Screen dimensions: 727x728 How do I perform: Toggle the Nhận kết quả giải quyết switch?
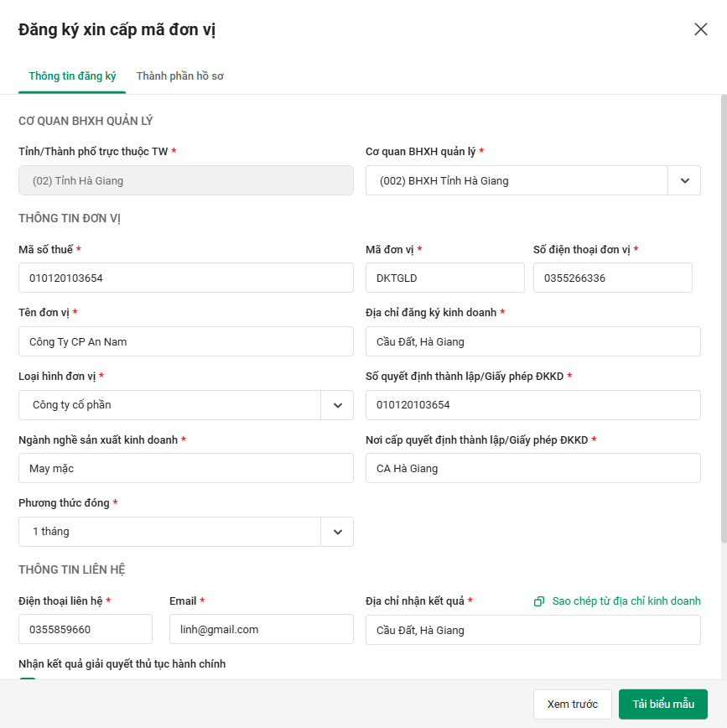pyautogui.click(x=28, y=680)
